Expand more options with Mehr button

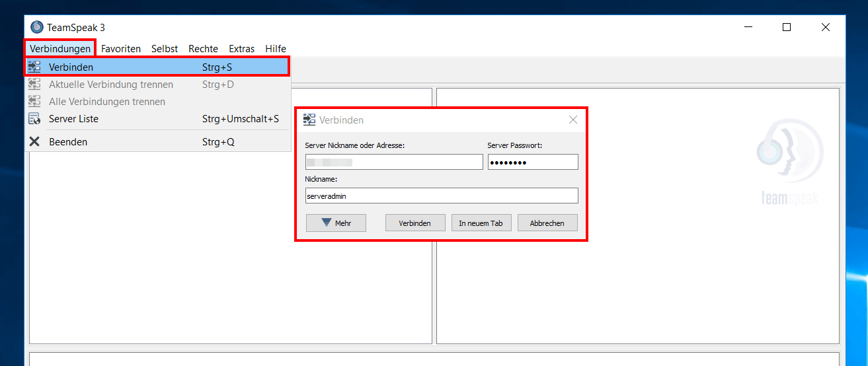click(x=336, y=223)
